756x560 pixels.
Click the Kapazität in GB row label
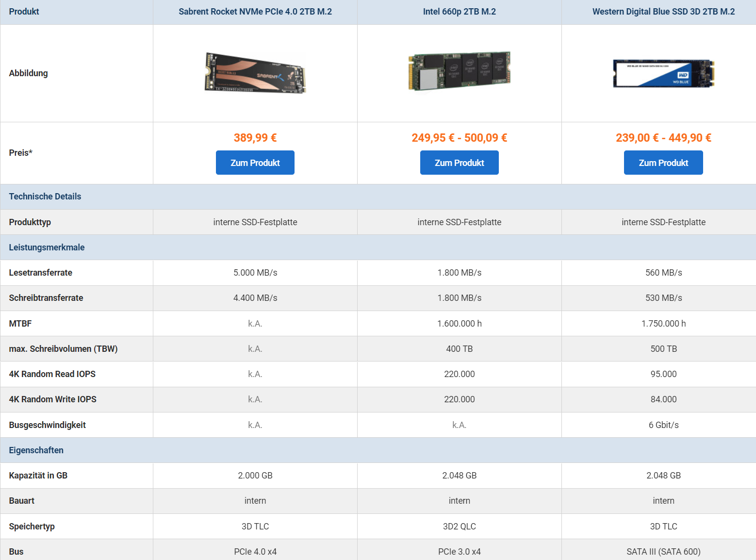38,476
